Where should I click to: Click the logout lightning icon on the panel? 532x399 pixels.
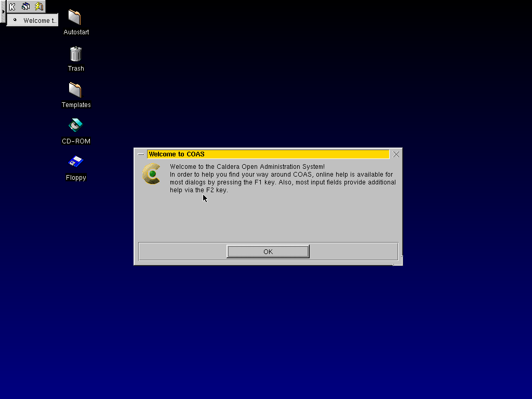pyautogui.click(x=38, y=6)
